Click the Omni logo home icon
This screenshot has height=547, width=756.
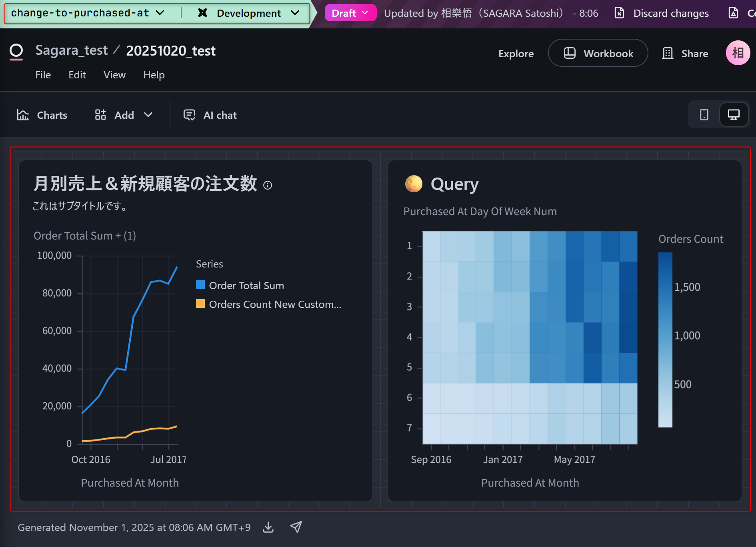pyautogui.click(x=16, y=52)
